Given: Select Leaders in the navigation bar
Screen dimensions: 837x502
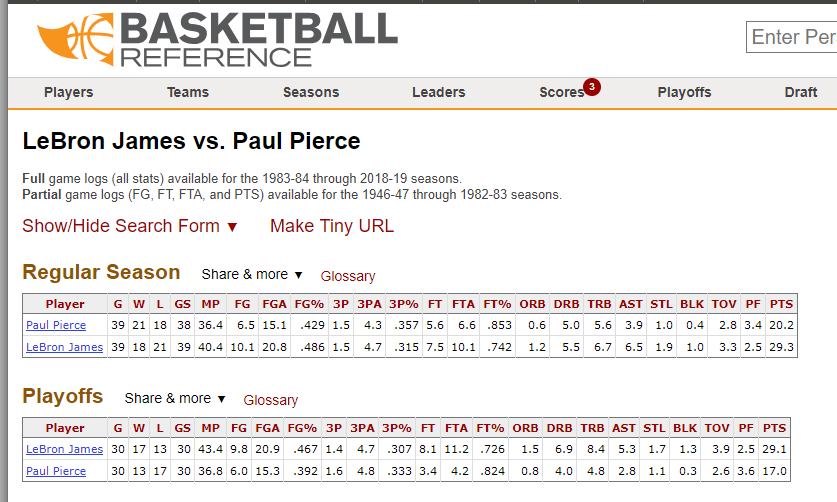Looking at the screenshot, I should tap(438, 92).
